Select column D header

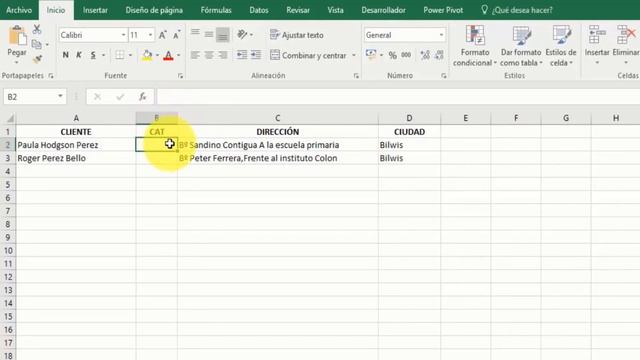[409, 118]
